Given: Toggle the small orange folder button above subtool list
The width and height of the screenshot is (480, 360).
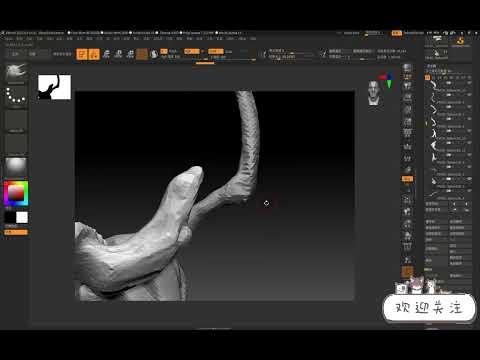Looking at the screenshot, I should click(x=427, y=77).
